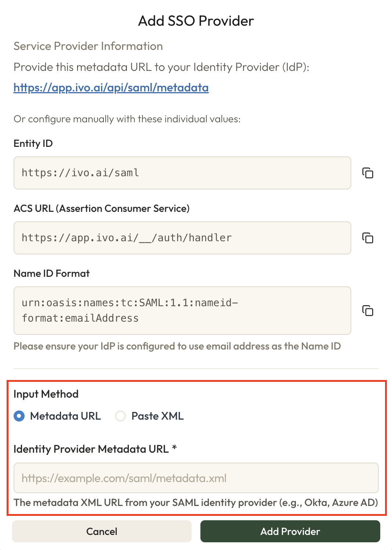Click the Identity Provider Metadata URL label
Image resolution: width=392 pixels, height=550 pixels.
click(91, 449)
